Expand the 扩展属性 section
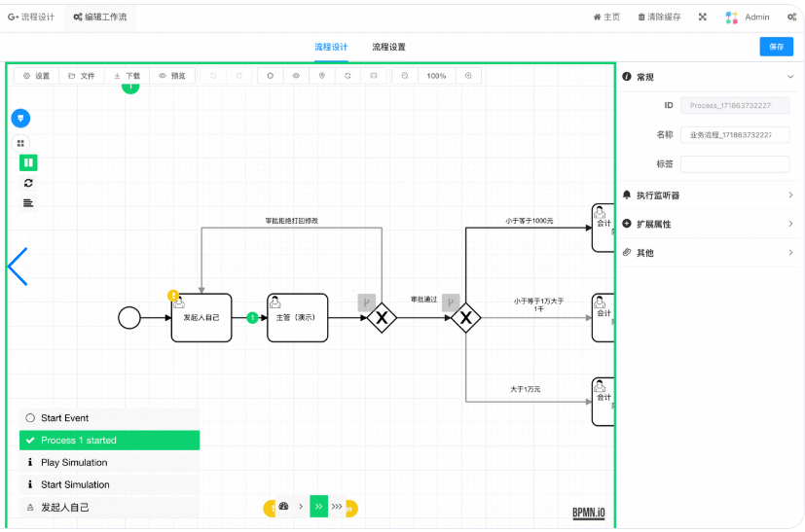 [x=789, y=225]
